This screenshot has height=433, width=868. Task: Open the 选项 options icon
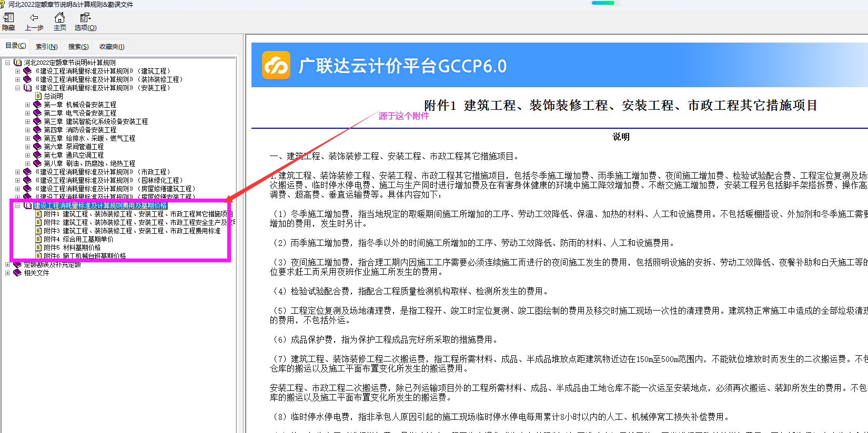click(85, 18)
